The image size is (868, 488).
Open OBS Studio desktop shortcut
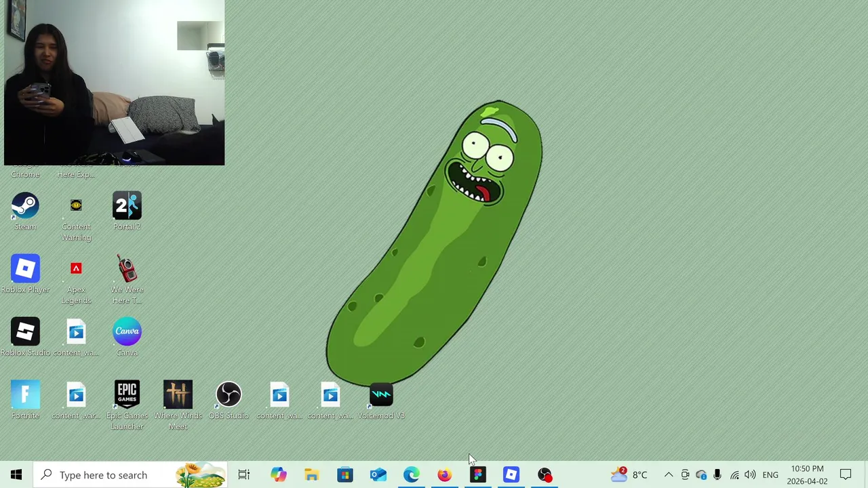(229, 401)
